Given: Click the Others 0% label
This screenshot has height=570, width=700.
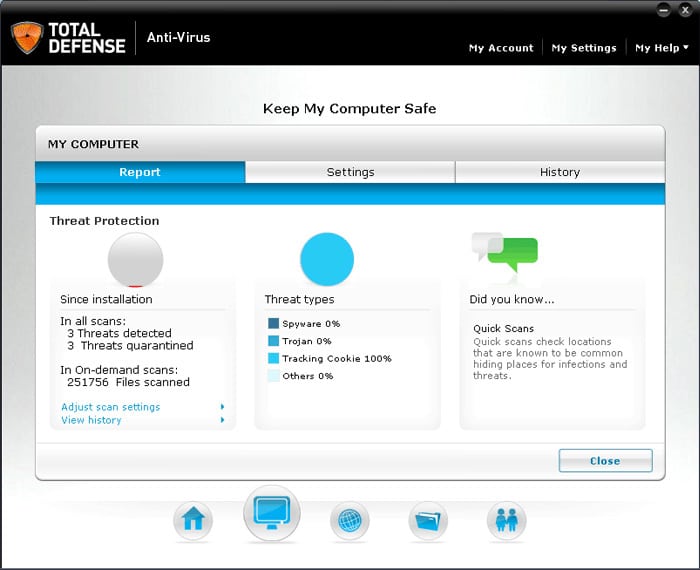Looking at the screenshot, I should coord(308,376).
